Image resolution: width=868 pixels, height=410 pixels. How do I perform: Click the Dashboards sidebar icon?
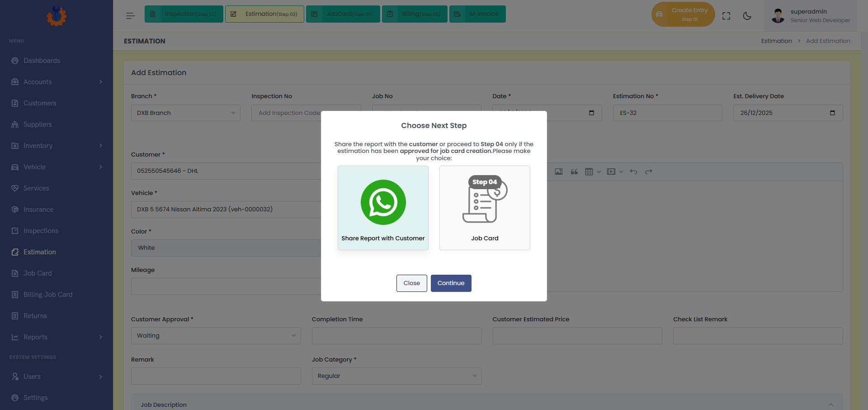pyautogui.click(x=15, y=61)
